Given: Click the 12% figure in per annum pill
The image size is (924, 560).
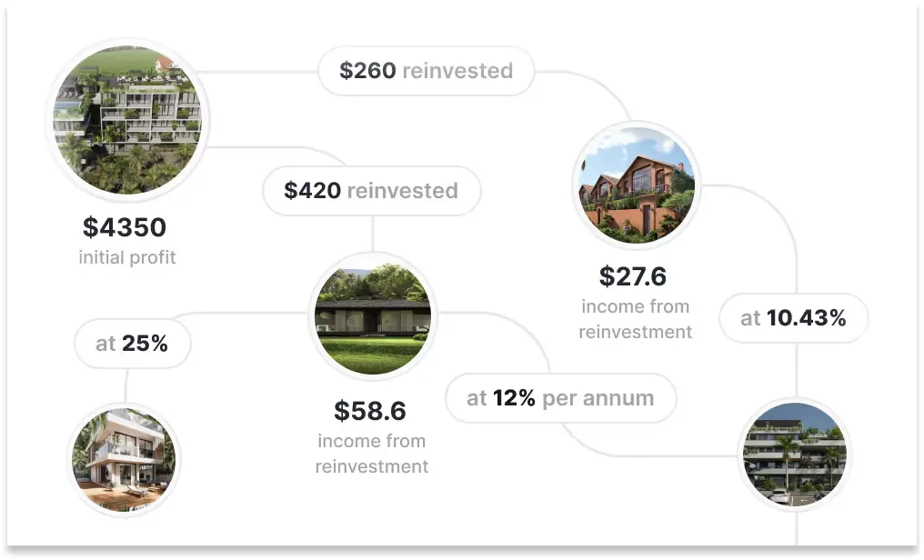Looking at the screenshot, I should [x=514, y=398].
